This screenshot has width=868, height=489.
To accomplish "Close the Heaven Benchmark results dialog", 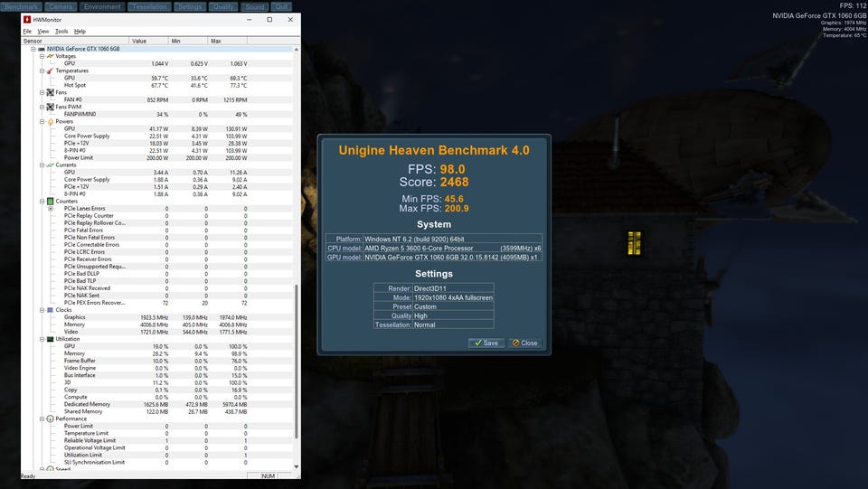I will click(524, 343).
